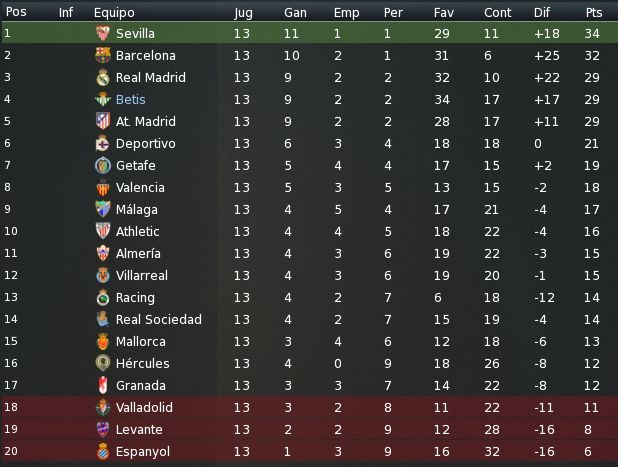Viewport: 618px width, 467px height.
Task: Click the Fav column header
Action: [x=443, y=13]
